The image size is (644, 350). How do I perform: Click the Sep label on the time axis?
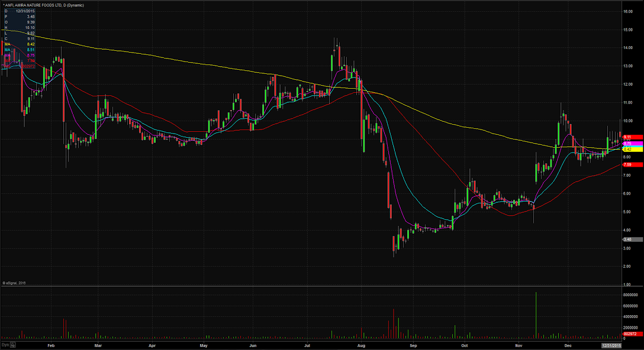click(x=413, y=345)
